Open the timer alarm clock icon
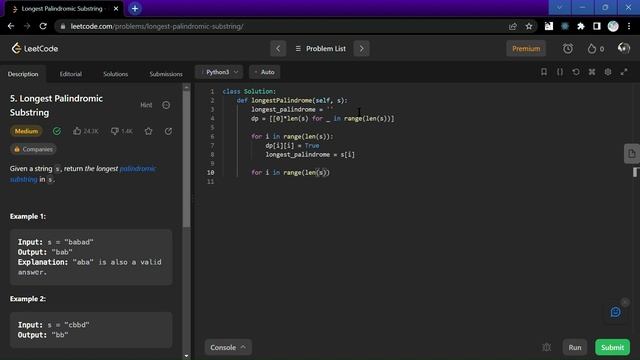The image size is (640, 360). (x=568, y=49)
